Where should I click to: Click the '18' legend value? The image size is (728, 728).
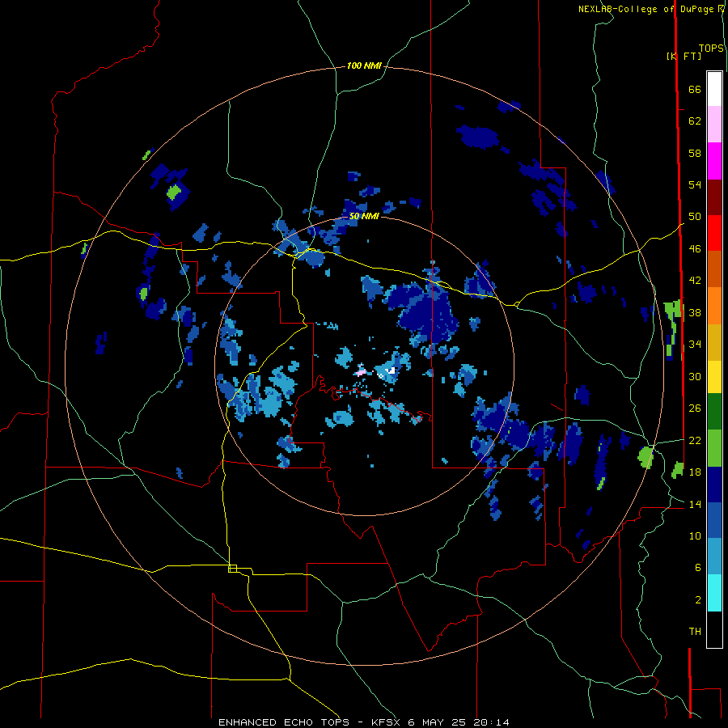(x=695, y=472)
